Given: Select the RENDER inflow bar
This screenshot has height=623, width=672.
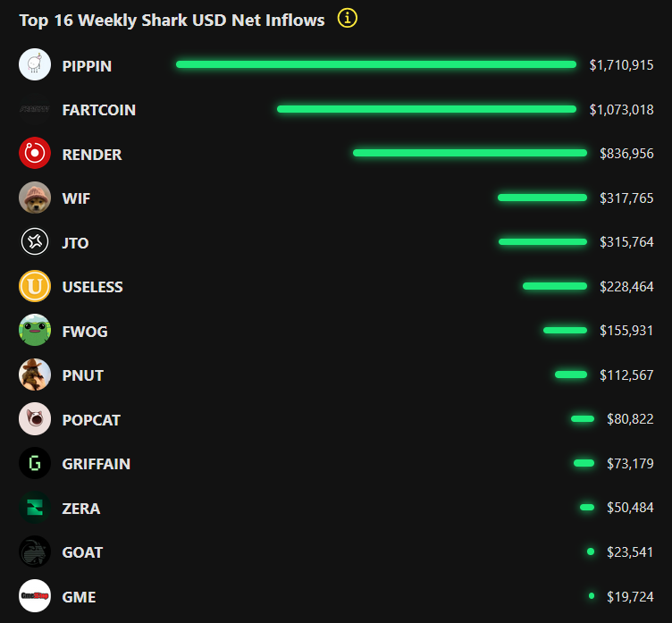Looking at the screenshot, I should coord(470,153).
